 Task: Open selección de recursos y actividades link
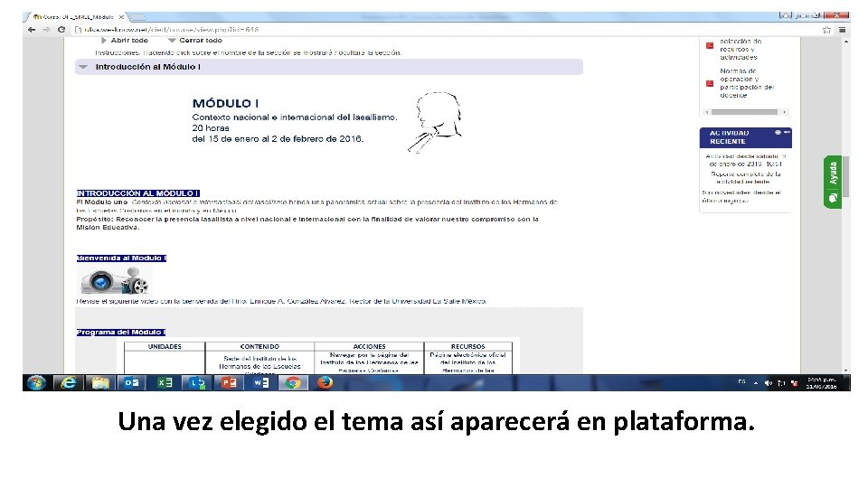(x=741, y=49)
